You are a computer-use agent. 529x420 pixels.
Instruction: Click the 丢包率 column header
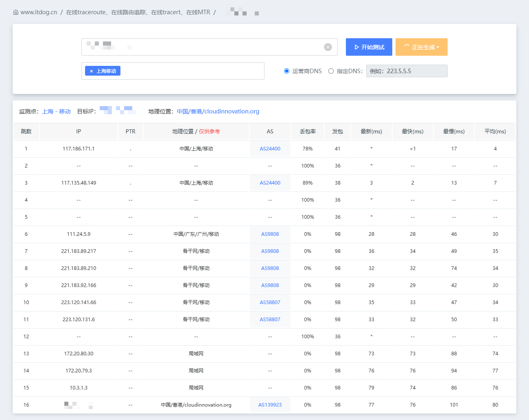308,131
